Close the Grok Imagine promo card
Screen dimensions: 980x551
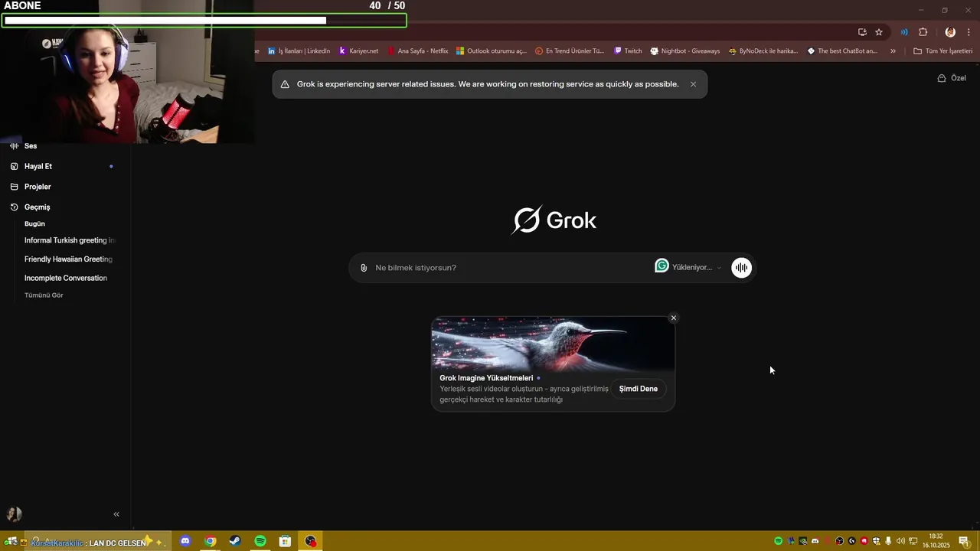coord(674,318)
